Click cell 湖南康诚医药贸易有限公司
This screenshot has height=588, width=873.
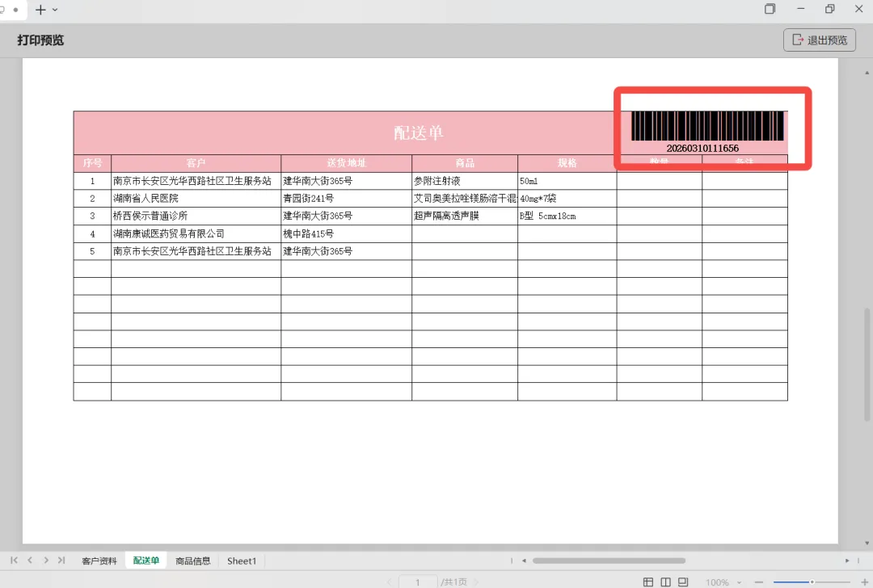click(x=196, y=233)
